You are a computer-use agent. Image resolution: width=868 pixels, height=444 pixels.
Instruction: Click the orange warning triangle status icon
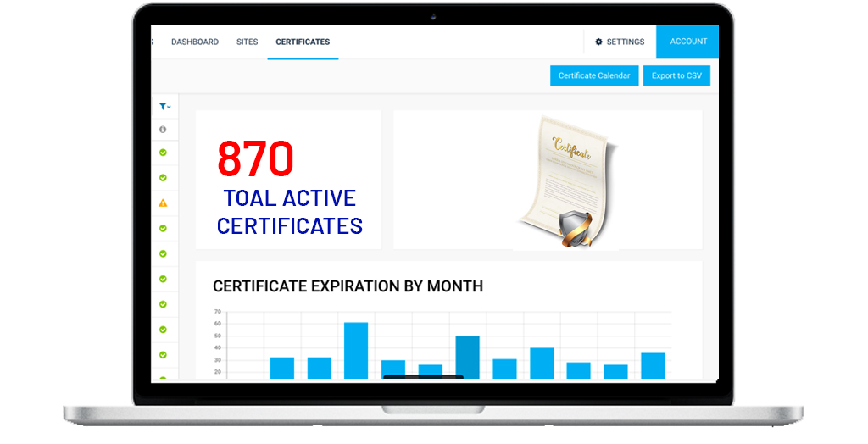(163, 203)
